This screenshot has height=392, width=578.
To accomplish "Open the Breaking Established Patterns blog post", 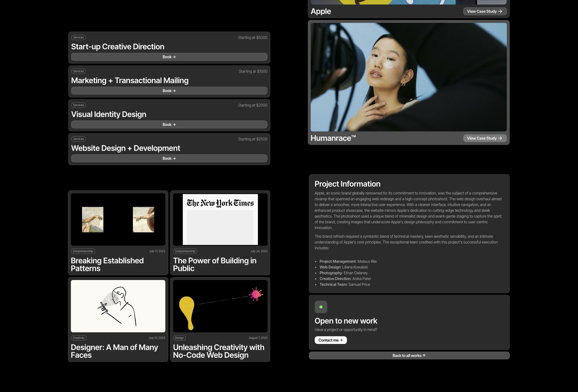I will 107,264.
